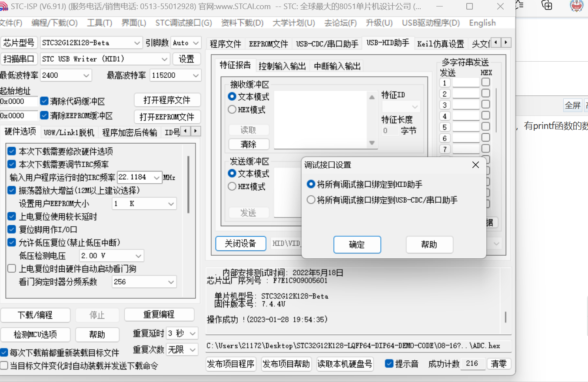Close the 调试接口设置 dialog with X

click(x=475, y=165)
